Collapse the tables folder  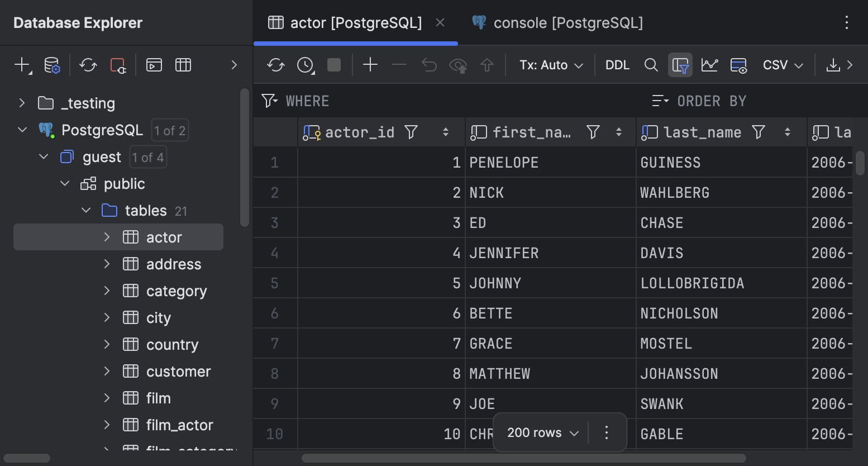coord(85,210)
